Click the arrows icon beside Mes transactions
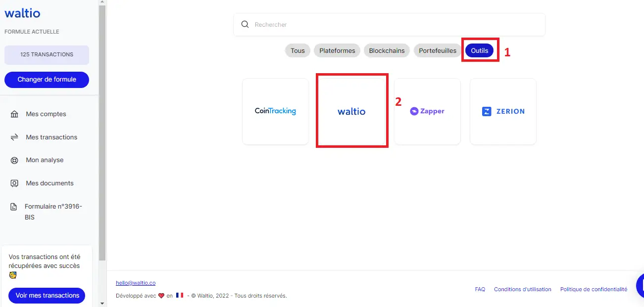 pyautogui.click(x=14, y=137)
